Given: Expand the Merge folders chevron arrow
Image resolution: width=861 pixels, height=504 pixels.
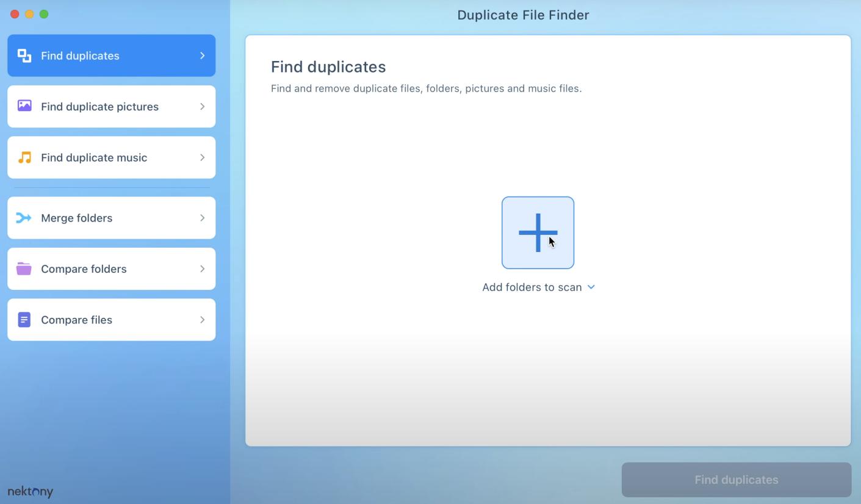Looking at the screenshot, I should [x=203, y=217].
